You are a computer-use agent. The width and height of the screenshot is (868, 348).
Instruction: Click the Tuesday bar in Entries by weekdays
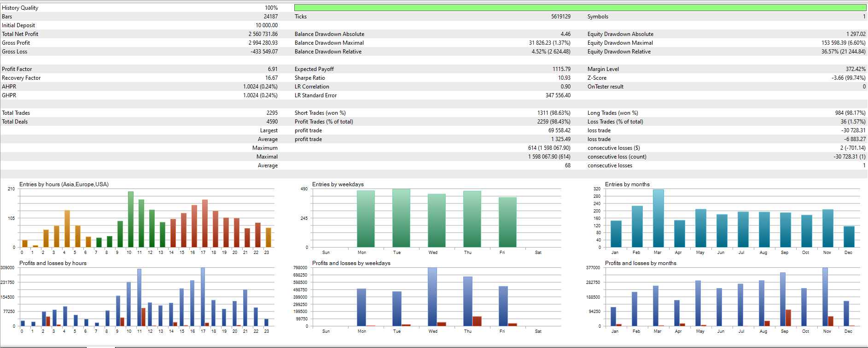pyautogui.click(x=401, y=218)
